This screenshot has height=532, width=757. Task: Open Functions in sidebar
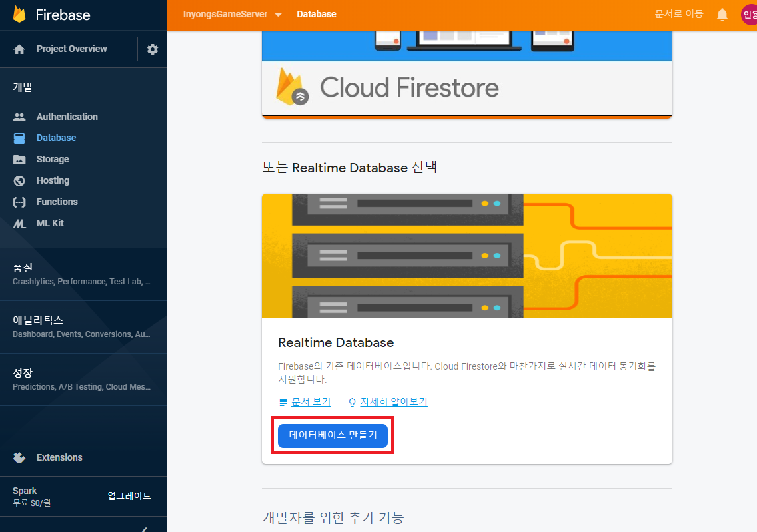(x=57, y=202)
